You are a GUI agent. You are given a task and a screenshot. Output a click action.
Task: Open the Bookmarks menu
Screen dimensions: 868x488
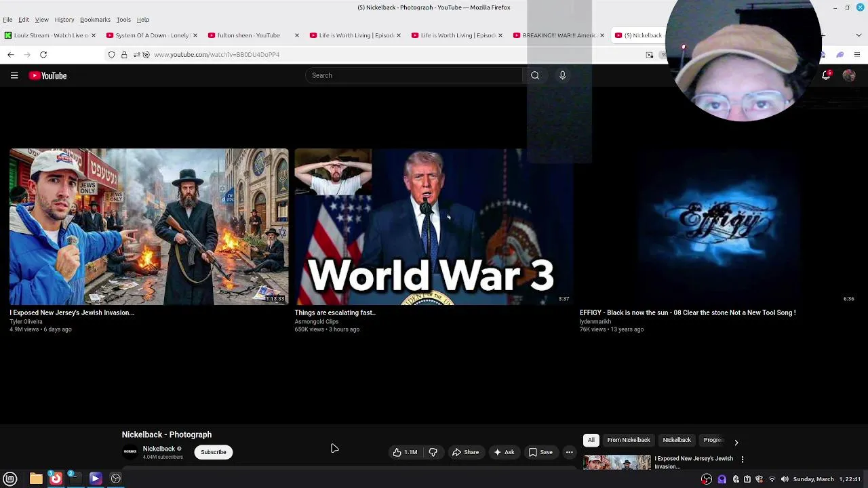point(95,20)
